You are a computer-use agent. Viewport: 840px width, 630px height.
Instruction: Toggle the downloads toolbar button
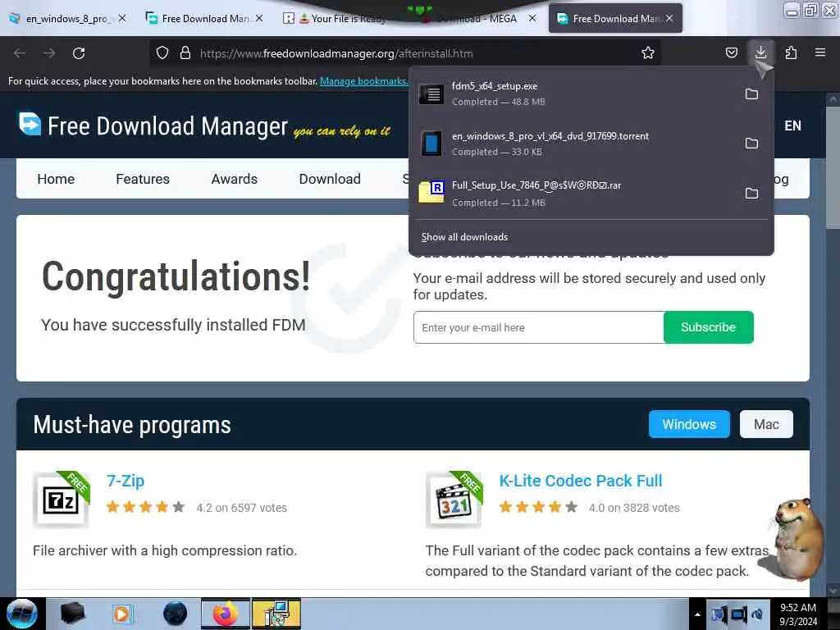(x=760, y=52)
